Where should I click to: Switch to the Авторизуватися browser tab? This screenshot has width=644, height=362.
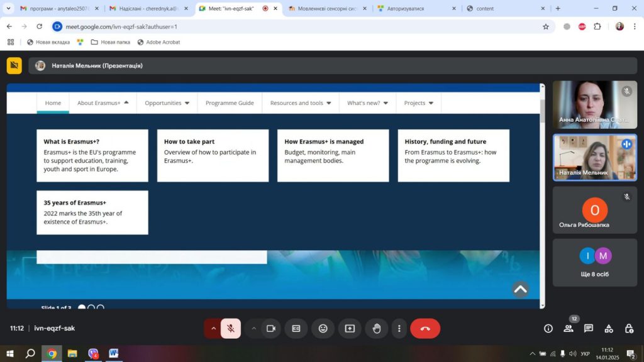pos(417,9)
